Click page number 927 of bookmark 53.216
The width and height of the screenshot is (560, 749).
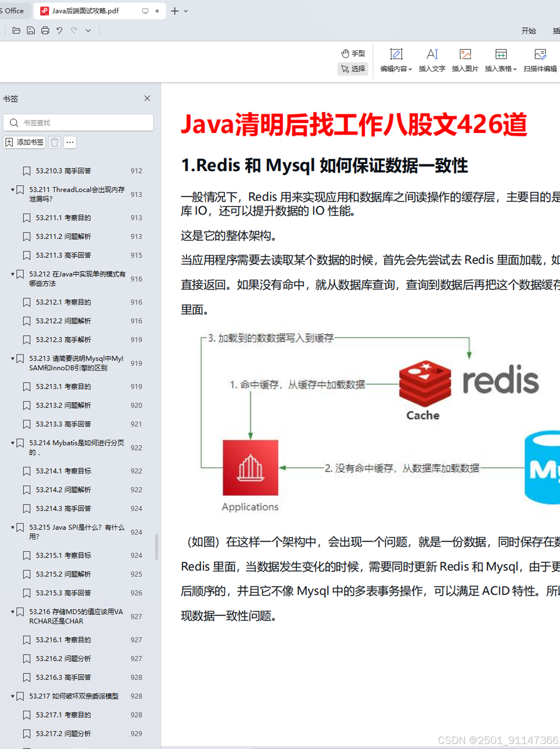tap(136, 616)
